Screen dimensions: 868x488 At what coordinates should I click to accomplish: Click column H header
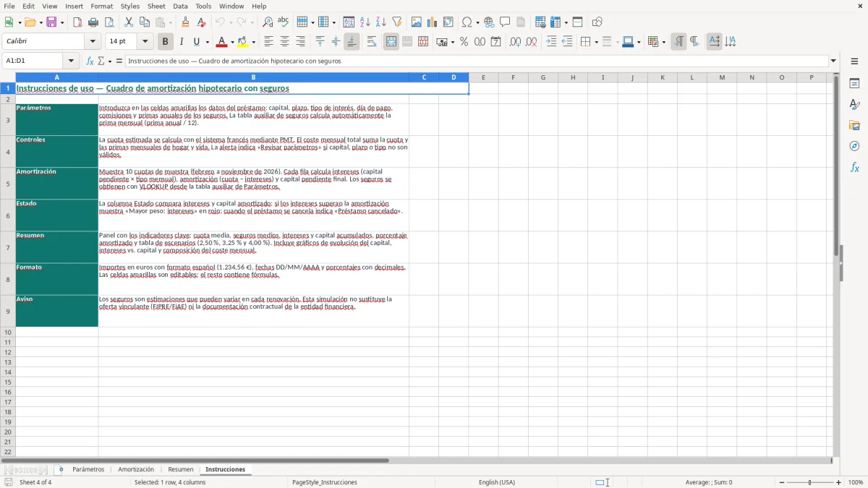tap(573, 77)
